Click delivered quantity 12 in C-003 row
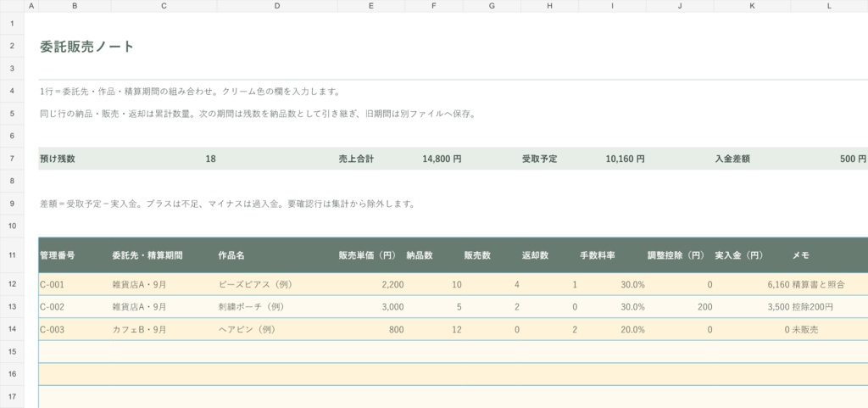868x408 pixels. 433,329
